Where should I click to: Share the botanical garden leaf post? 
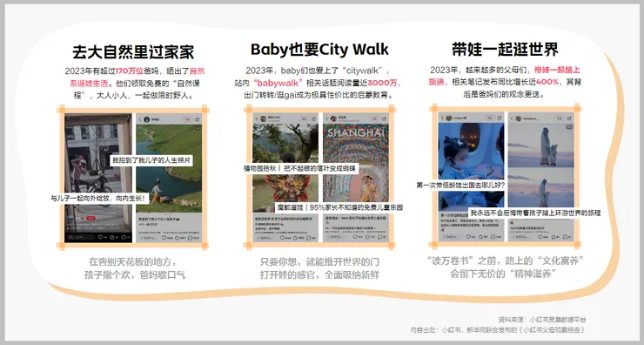(x=313, y=118)
